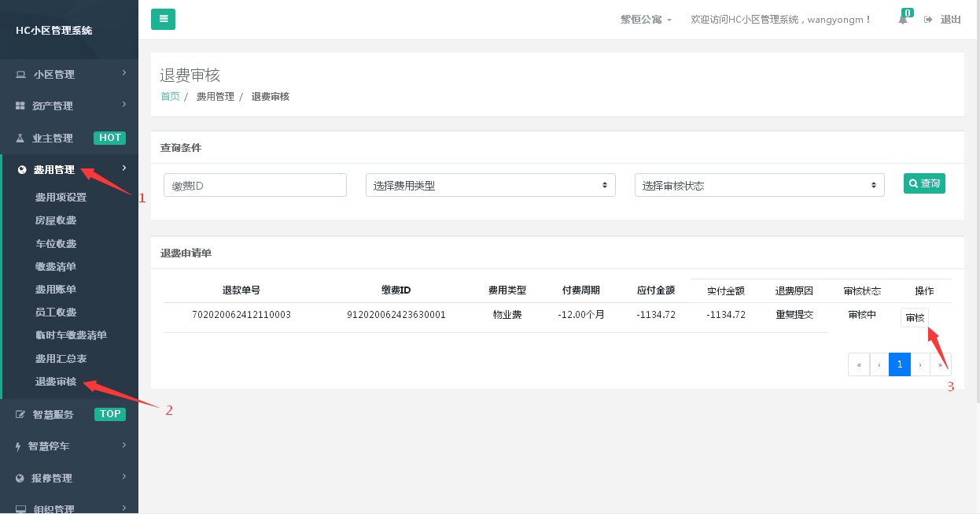Go to last page in pagination
The image size is (980, 514).
941,364
